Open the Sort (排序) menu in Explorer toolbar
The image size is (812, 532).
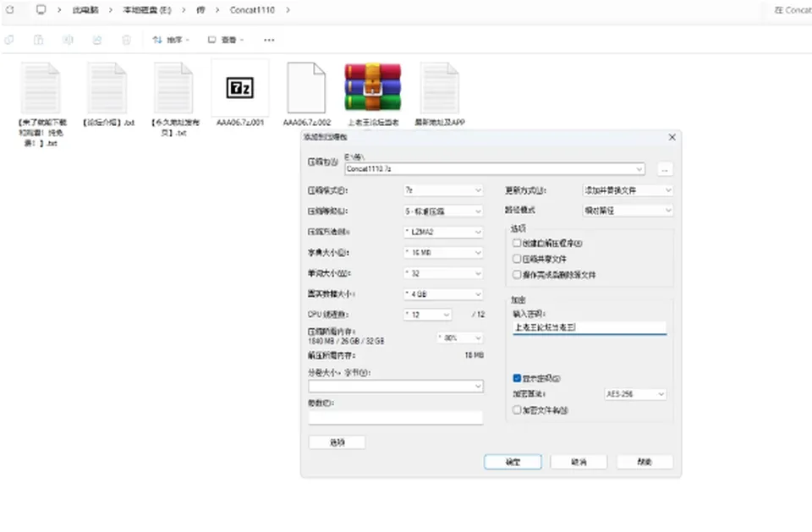tap(171, 40)
